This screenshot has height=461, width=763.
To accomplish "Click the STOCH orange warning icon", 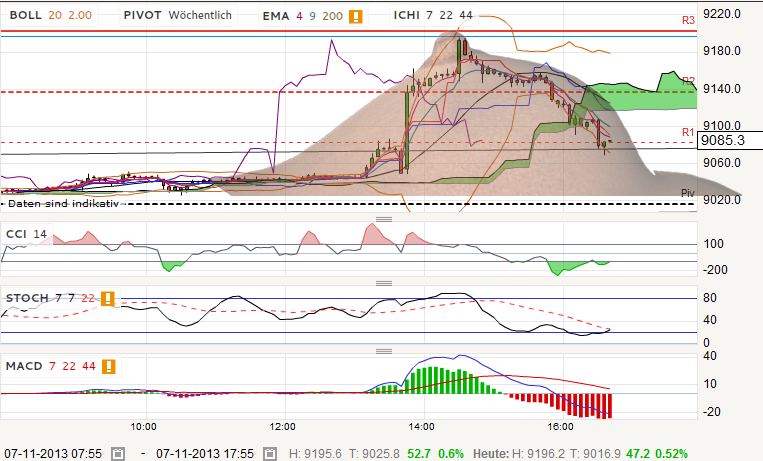I will pyautogui.click(x=108, y=298).
